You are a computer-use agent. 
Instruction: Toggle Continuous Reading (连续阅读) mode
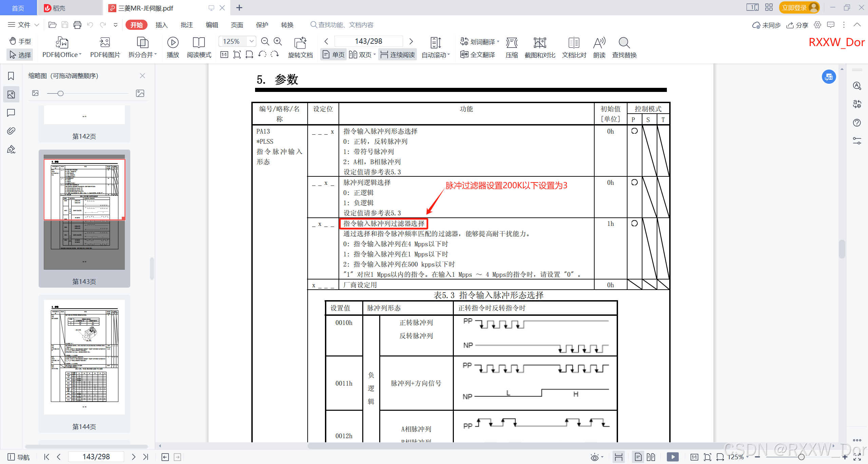398,55
